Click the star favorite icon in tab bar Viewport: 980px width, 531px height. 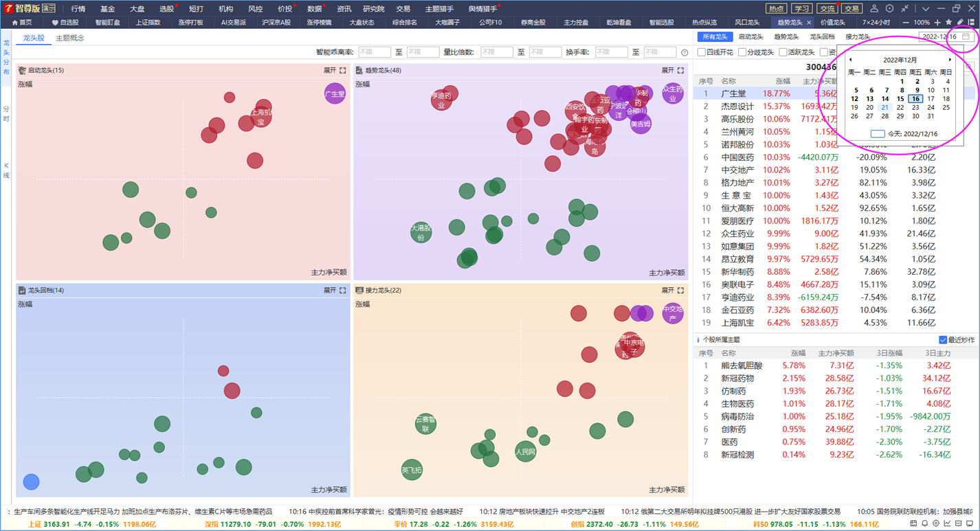(x=949, y=23)
